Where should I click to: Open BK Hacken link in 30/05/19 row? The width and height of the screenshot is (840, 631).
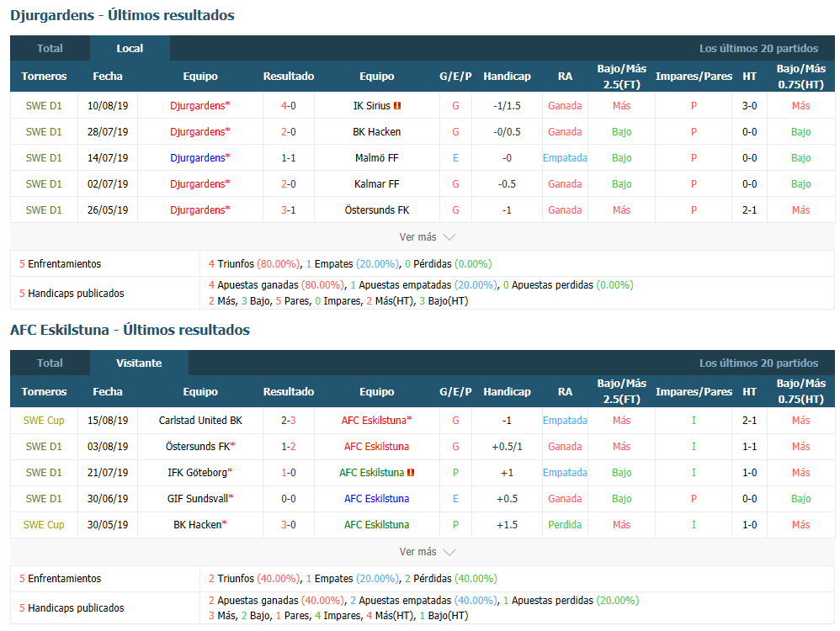click(199, 525)
